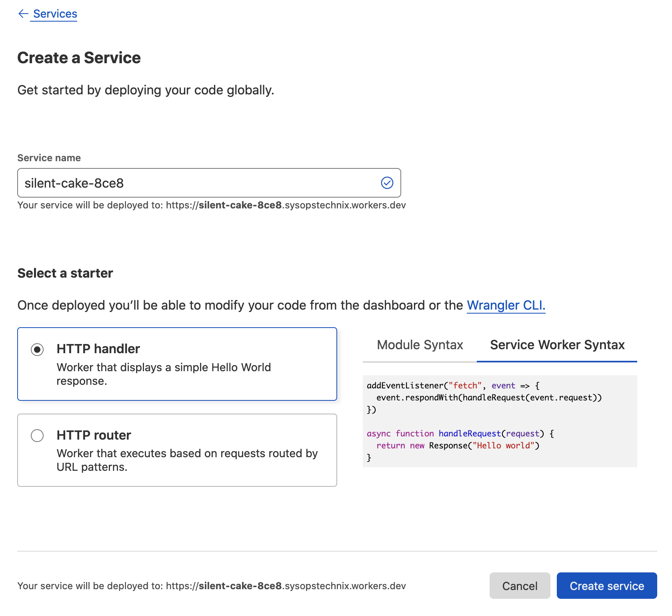Open the Wrangler CLI link
This screenshot has height=616, width=672.
click(x=506, y=305)
